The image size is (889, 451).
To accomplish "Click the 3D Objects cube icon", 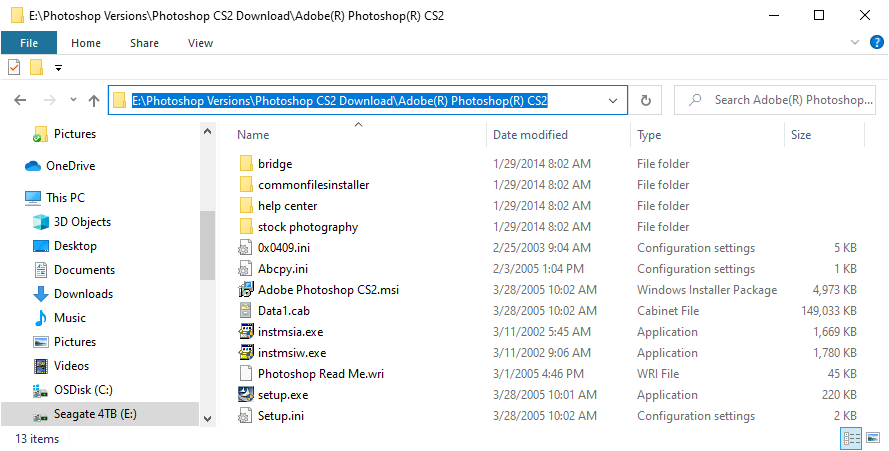I will pyautogui.click(x=41, y=222).
